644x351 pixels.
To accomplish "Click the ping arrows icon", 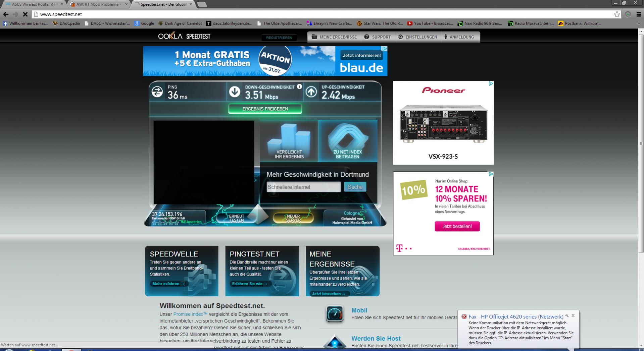I will tap(157, 92).
